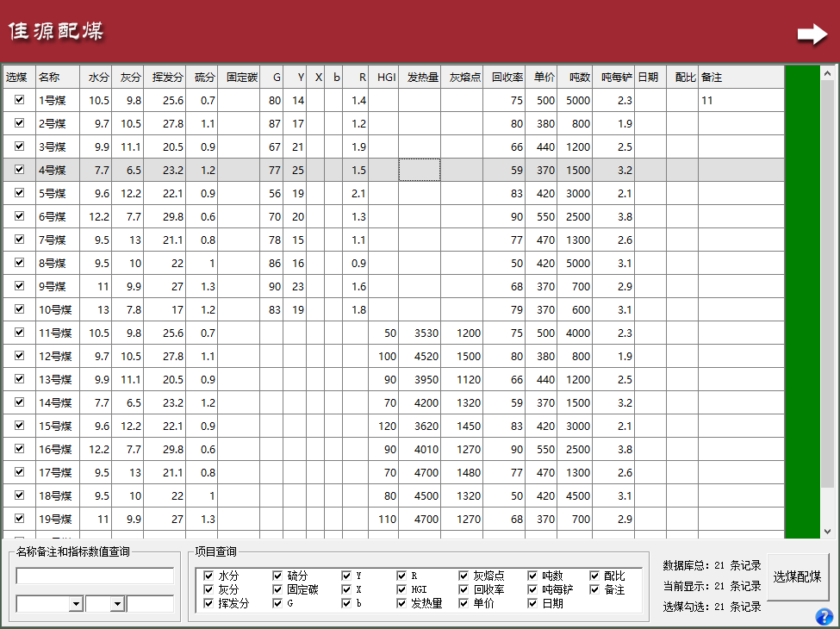The width and height of the screenshot is (840, 629).
Task: Select the 12号煤 name cell
Action: point(58,357)
